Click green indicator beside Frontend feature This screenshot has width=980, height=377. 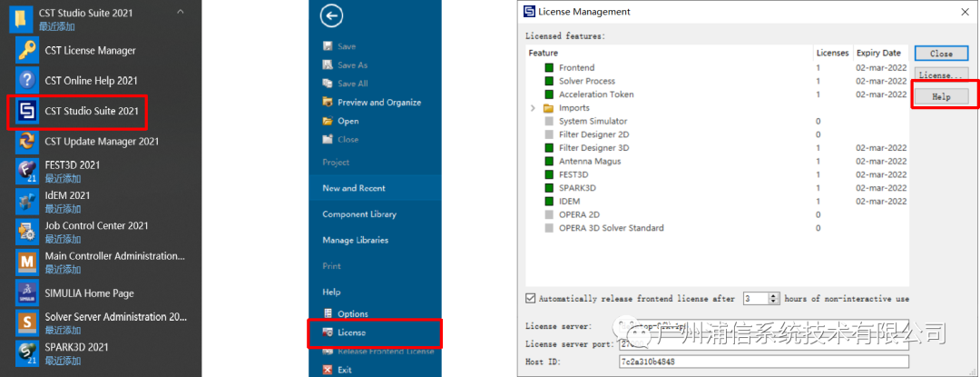point(549,67)
